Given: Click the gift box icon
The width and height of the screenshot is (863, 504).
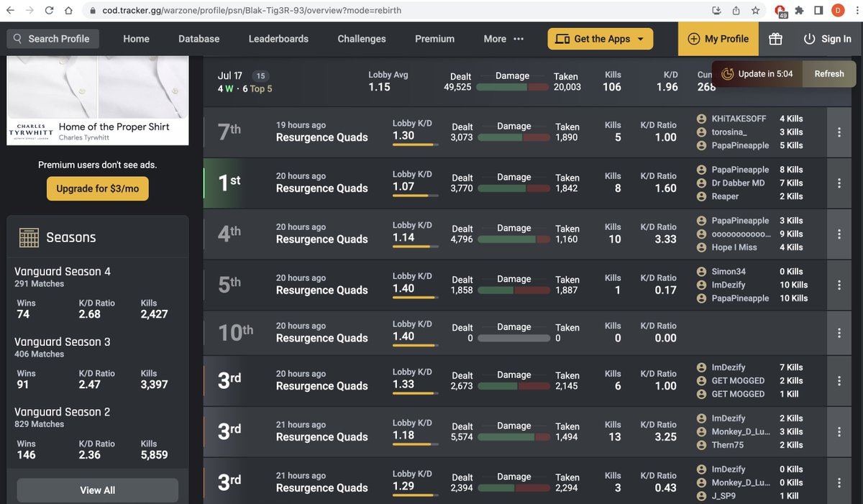Looking at the screenshot, I should [775, 39].
